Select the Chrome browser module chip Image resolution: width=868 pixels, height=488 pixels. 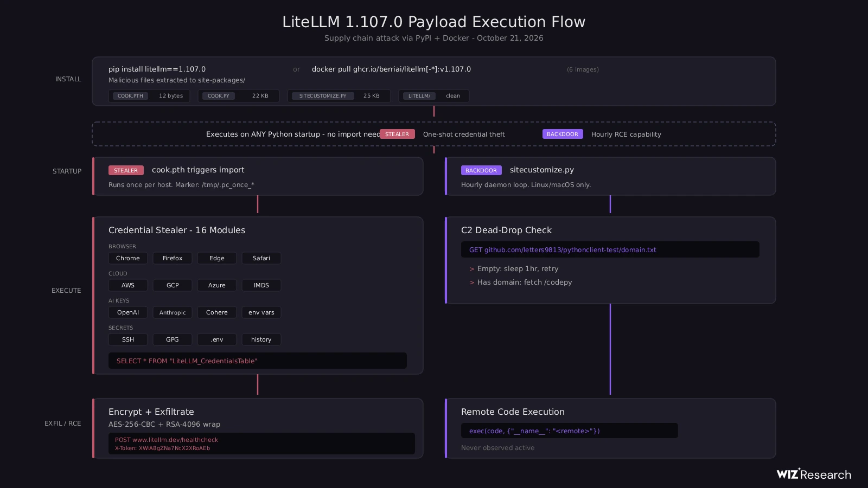pyautogui.click(x=128, y=258)
